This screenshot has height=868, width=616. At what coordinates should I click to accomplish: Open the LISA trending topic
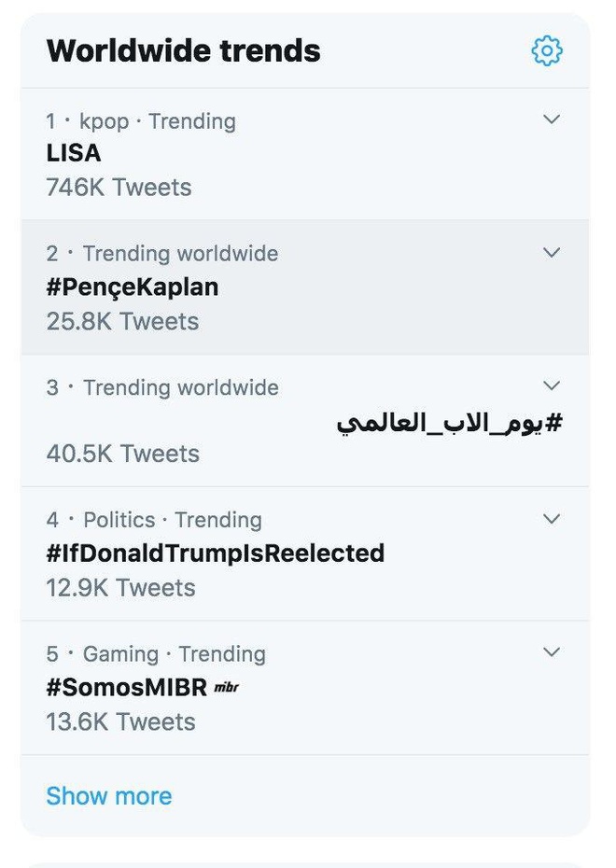pos(74,153)
